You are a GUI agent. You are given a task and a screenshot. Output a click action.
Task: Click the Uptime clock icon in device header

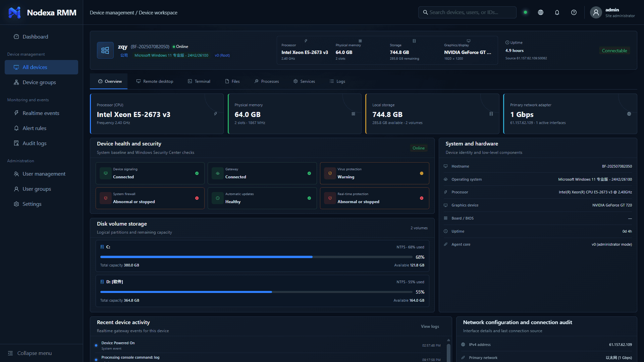point(507,43)
